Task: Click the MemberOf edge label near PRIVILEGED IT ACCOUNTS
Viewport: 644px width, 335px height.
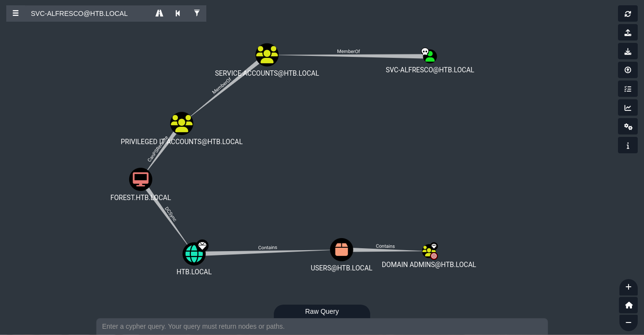Action: (x=221, y=86)
